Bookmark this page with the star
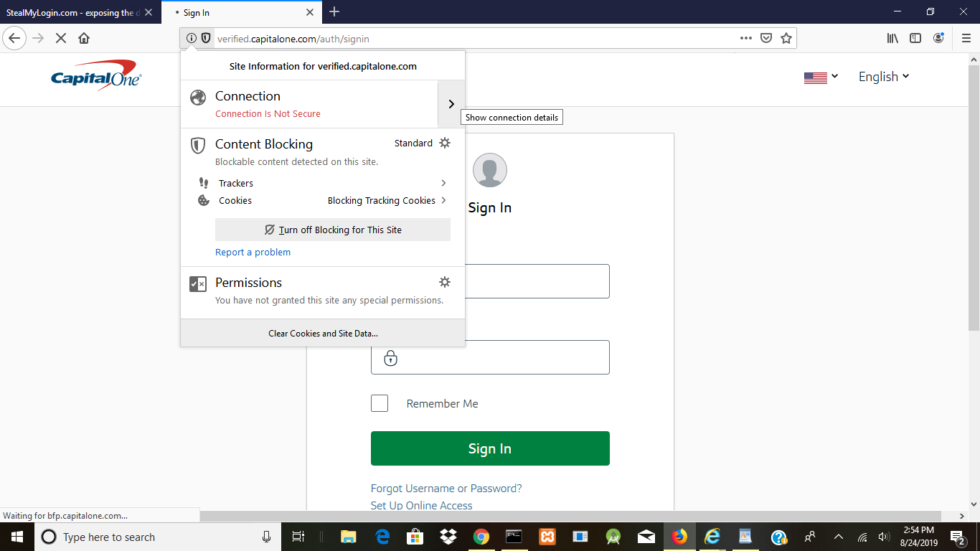The width and height of the screenshot is (980, 551). (x=786, y=38)
